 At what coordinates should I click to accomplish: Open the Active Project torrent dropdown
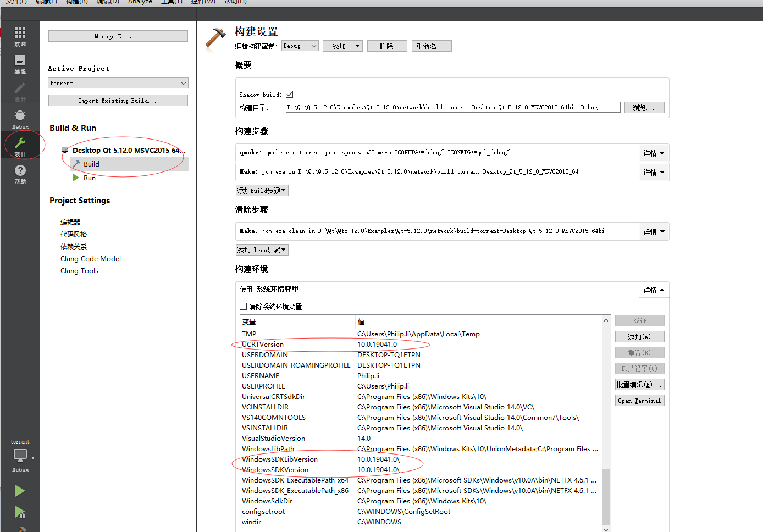[x=118, y=83]
